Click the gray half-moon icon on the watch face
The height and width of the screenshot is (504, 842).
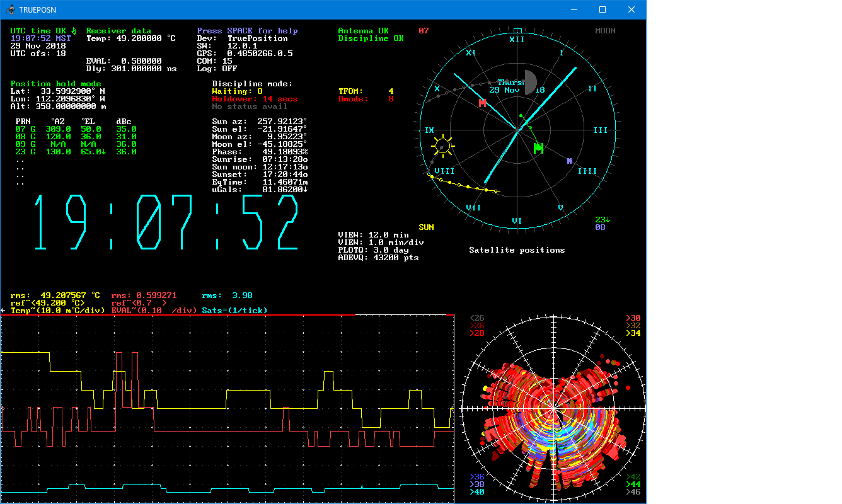(x=530, y=83)
